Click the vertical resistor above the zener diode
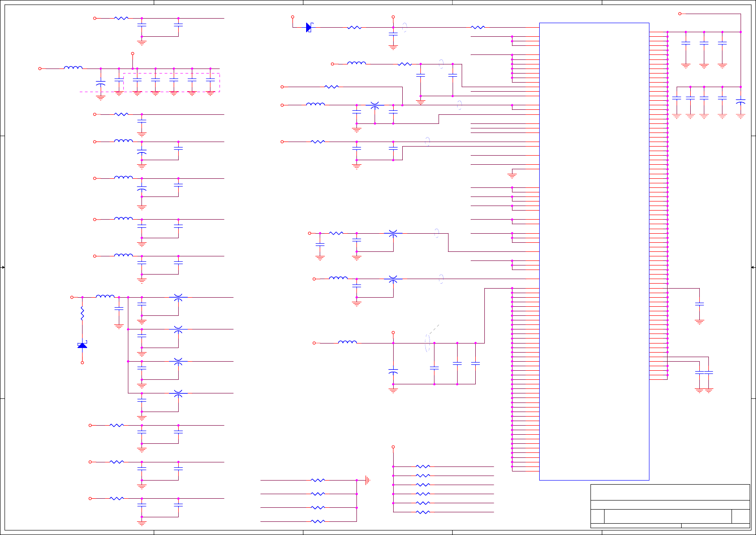This screenshot has height=535, width=756. tap(82, 313)
